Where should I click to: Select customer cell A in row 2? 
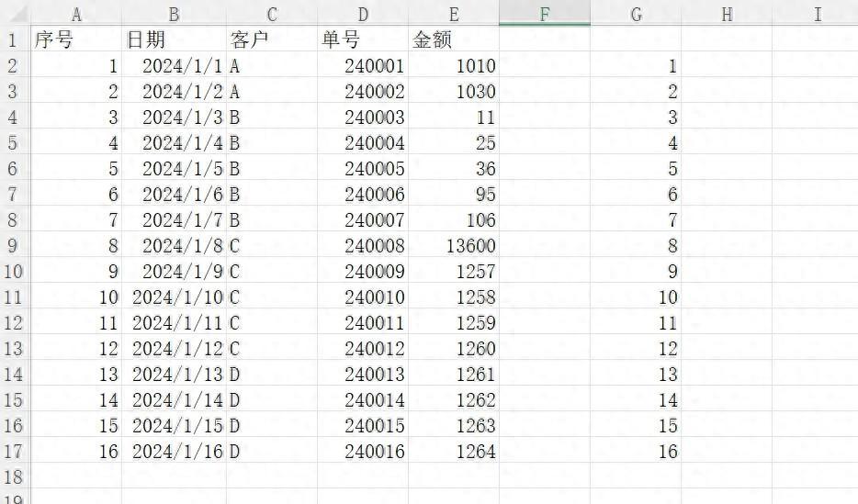(x=271, y=65)
